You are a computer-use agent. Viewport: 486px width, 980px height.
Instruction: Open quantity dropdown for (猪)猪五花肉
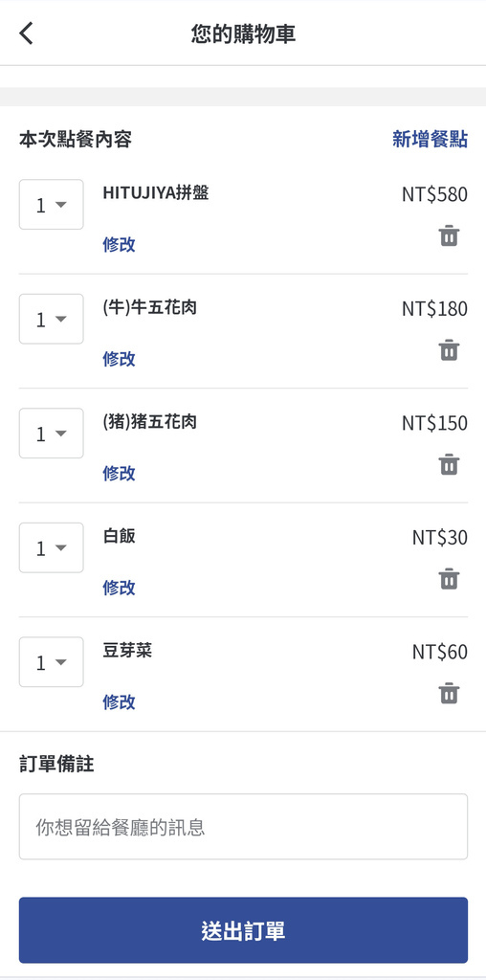pos(52,434)
